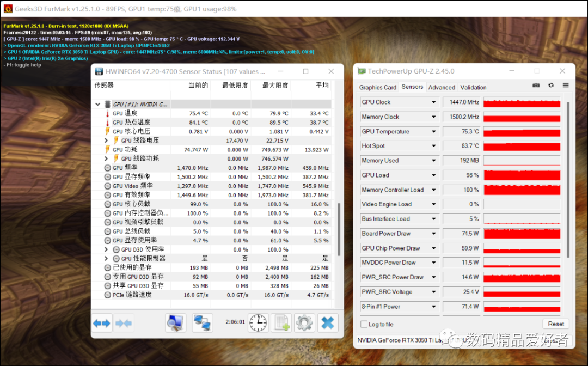Click circle icon of PCIe 链路速度 row
Viewport: 588px width, 366px height.
click(107, 295)
